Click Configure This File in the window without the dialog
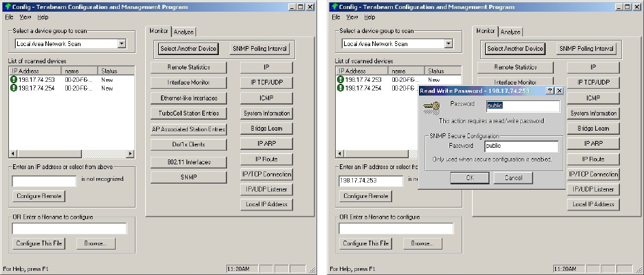644x275 pixels. pyautogui.click(x=39, y=243)
